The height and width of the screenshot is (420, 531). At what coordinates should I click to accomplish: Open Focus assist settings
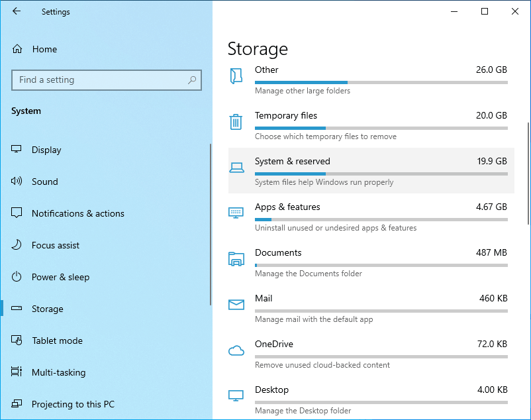(105, 245)
